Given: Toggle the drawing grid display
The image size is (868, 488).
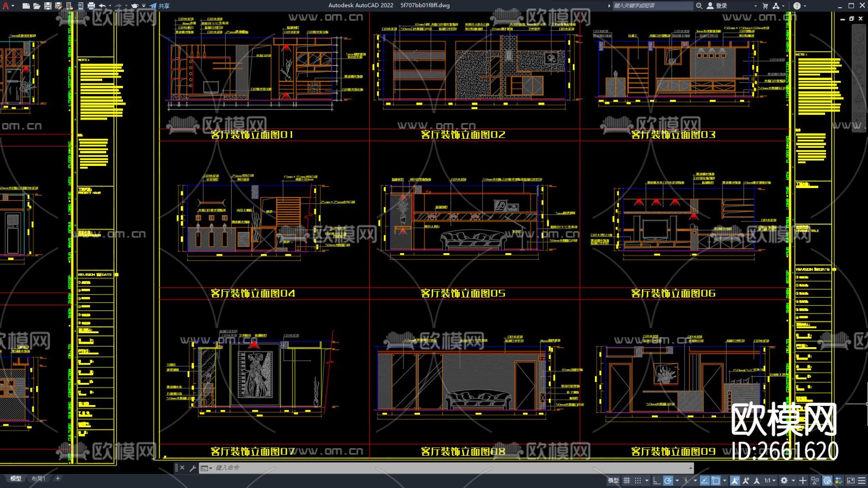Looking at the screenshot, I should pos(627,480).
